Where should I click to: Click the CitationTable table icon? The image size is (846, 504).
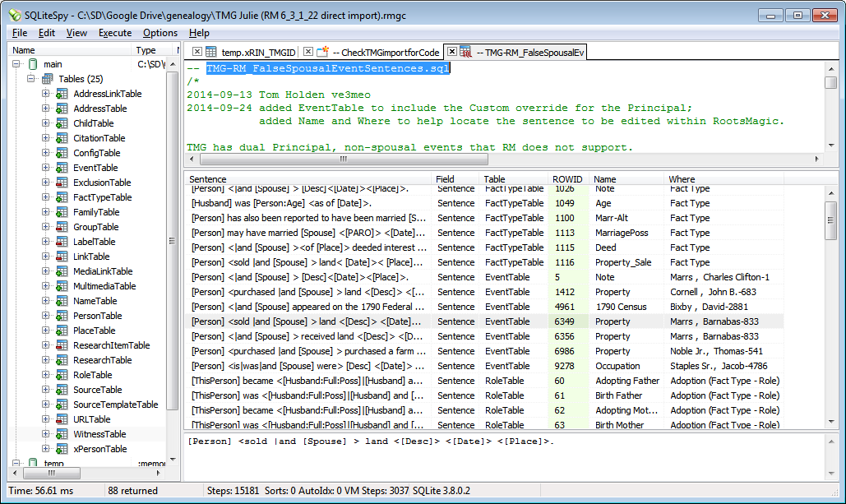tap(62, 138)
